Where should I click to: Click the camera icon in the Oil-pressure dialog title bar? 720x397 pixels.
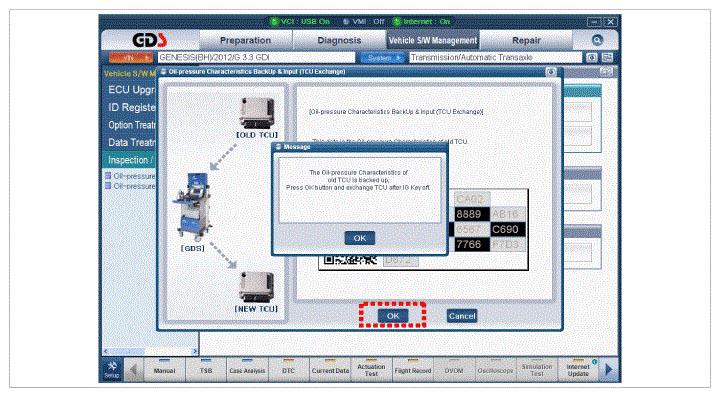(x=551, y=72)
